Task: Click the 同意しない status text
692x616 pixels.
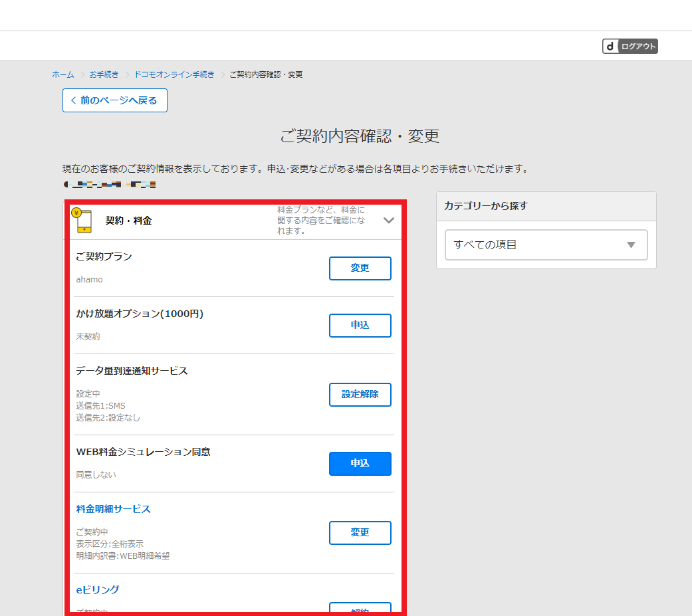Action: click(x=96, y=475)
